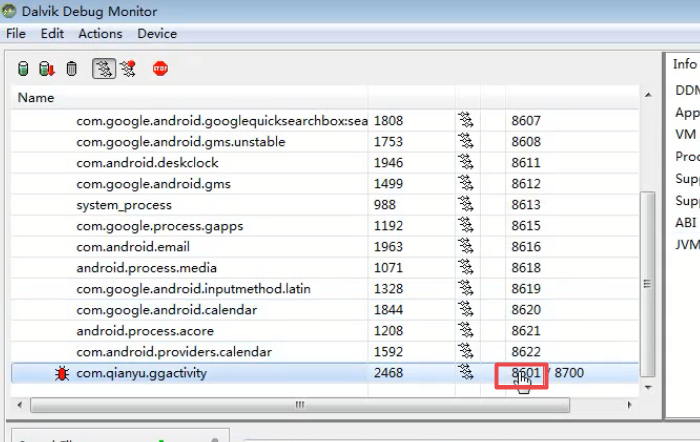
Task: Click thread icon in the com.google.android.gms.unstable row
Action: click(x=466, y=141)
